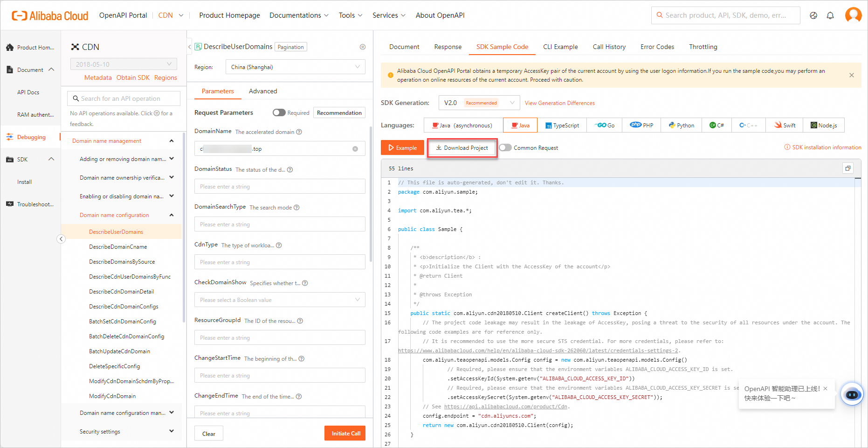Click the help icon next to DomainSearchType
The width and height of the screenshot is (868, 448).
tap(296, 208)
